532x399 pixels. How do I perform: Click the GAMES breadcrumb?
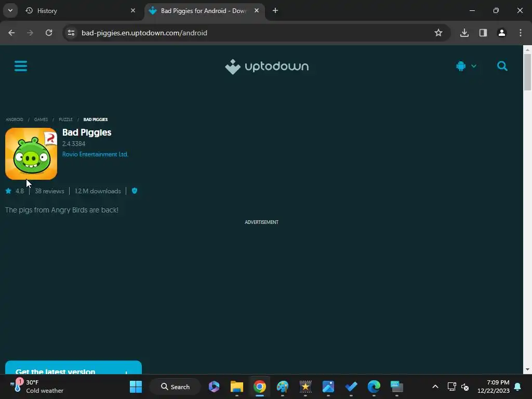(41, 119)
